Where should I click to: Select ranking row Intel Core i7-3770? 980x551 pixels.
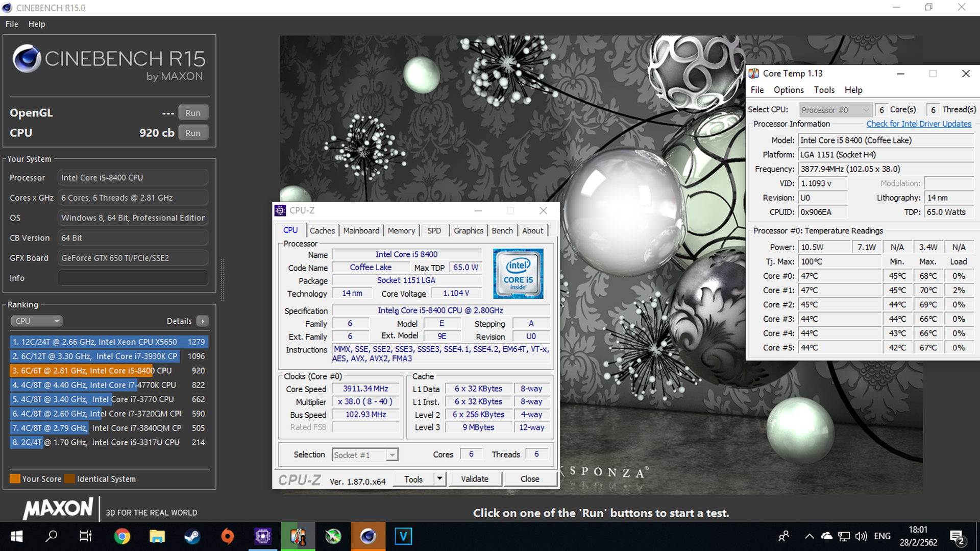pos(109,399)
